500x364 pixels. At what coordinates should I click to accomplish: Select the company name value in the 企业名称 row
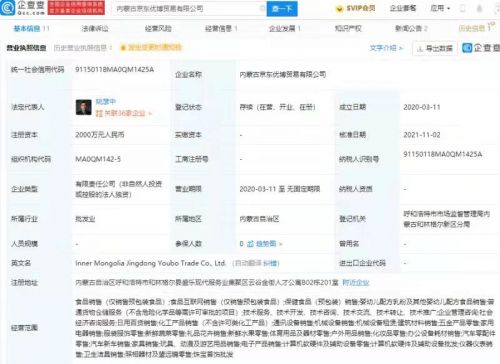point(283,74)
